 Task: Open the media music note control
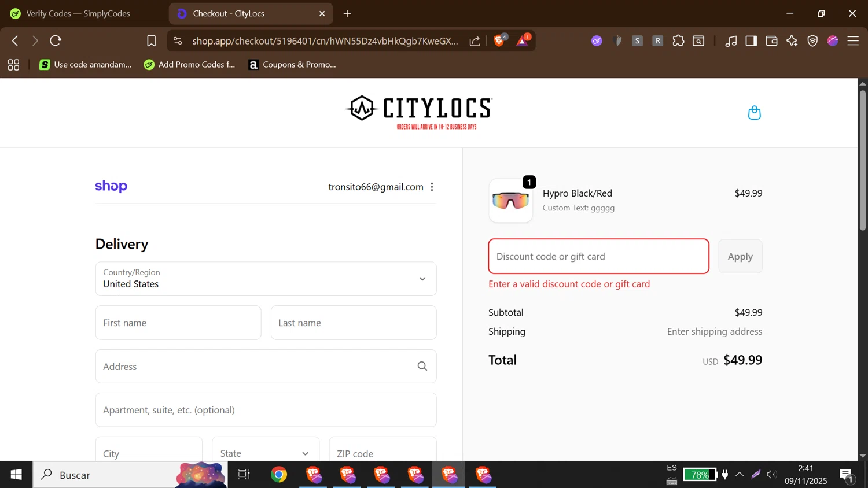click(731, 40)
